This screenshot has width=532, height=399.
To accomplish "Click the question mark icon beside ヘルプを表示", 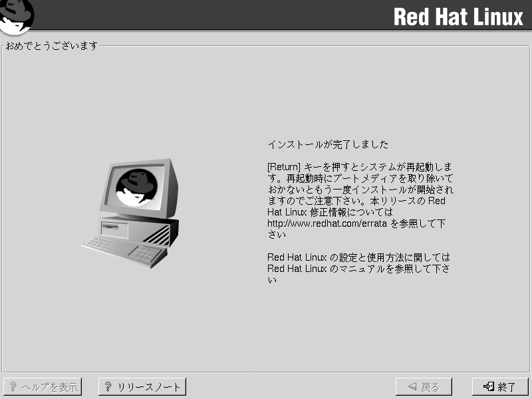I will [x=13, y=387].
